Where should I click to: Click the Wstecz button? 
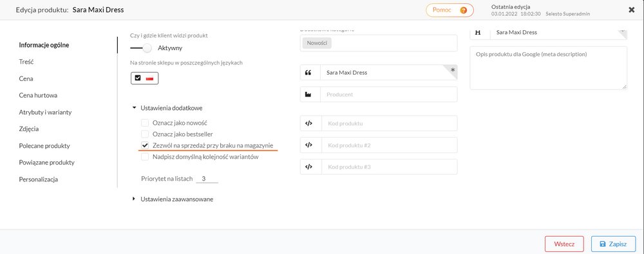coord(565,244)
